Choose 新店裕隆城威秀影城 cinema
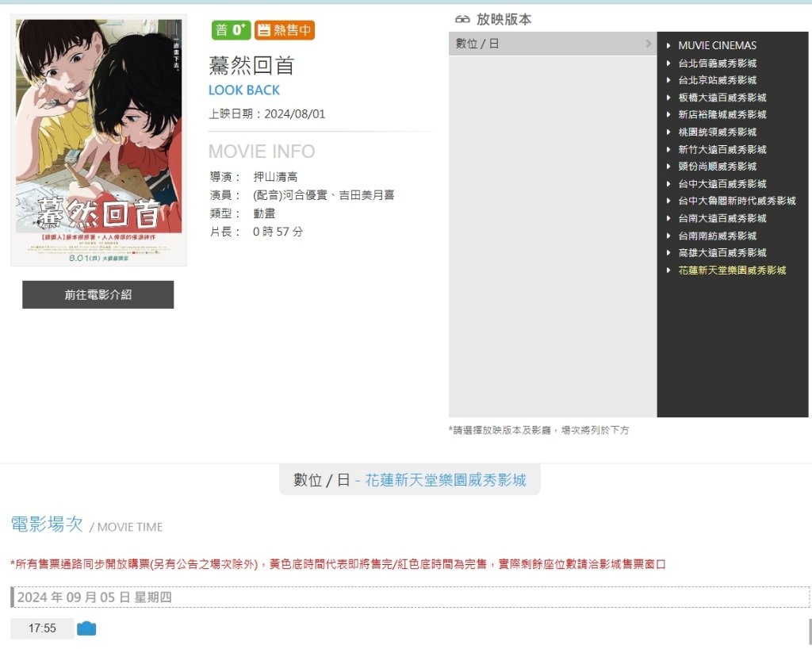 click(722, 114)
